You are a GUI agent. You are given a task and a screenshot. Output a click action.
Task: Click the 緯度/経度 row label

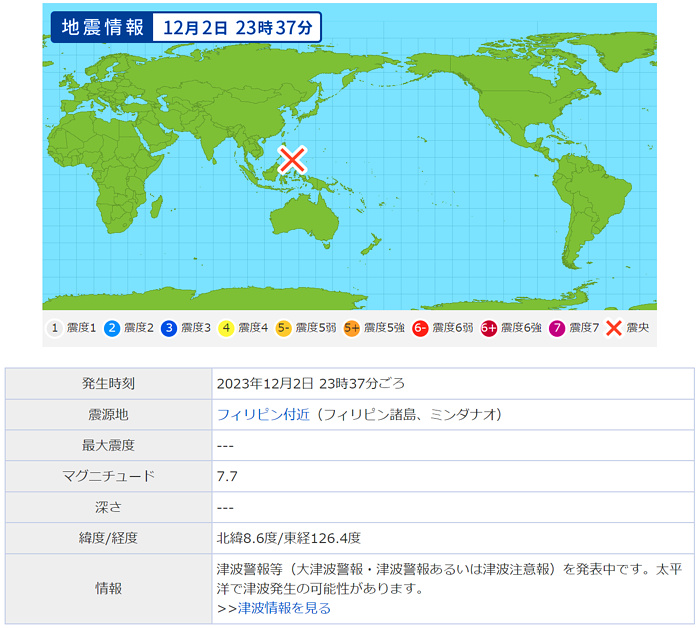(x=108, y=538)
